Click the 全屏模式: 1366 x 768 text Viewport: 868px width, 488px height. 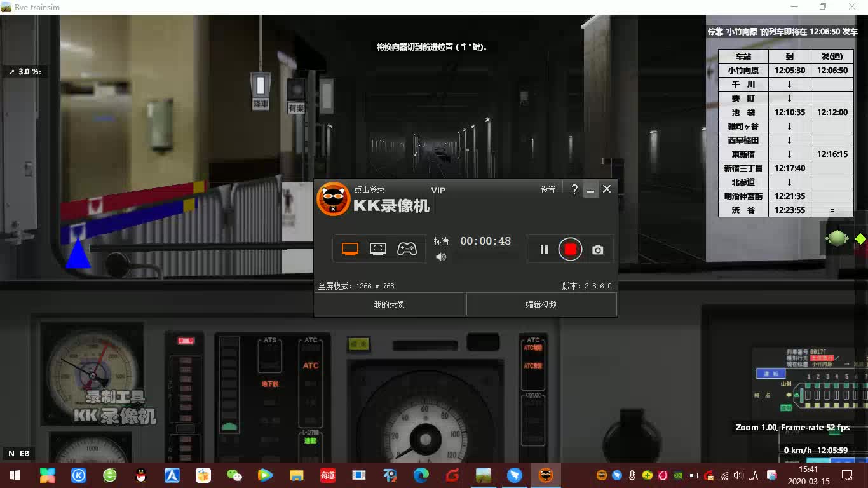coord(356,286)
